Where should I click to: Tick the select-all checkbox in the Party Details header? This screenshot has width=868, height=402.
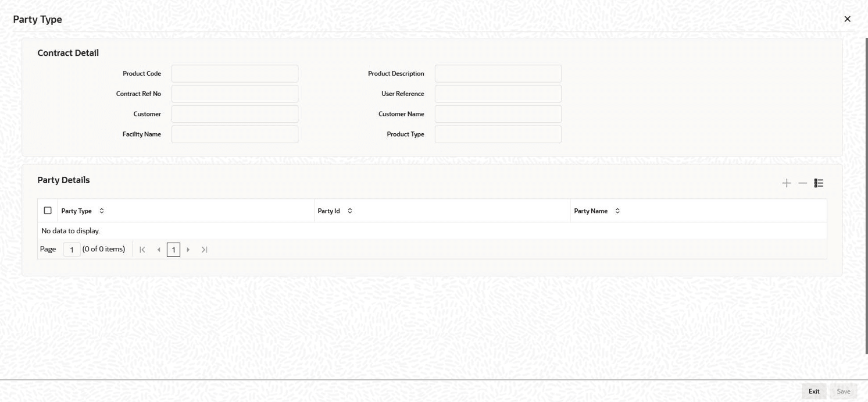click(x=48, y=211)
